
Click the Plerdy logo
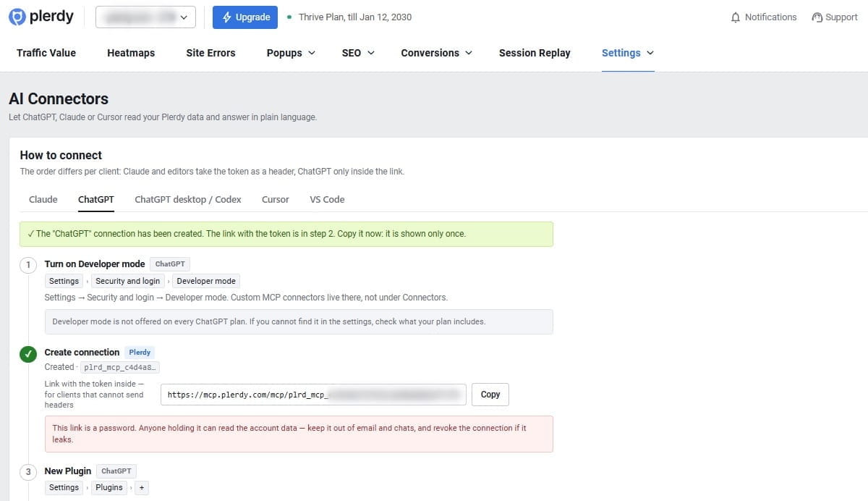pyautogui.click(x=41, y=17)
